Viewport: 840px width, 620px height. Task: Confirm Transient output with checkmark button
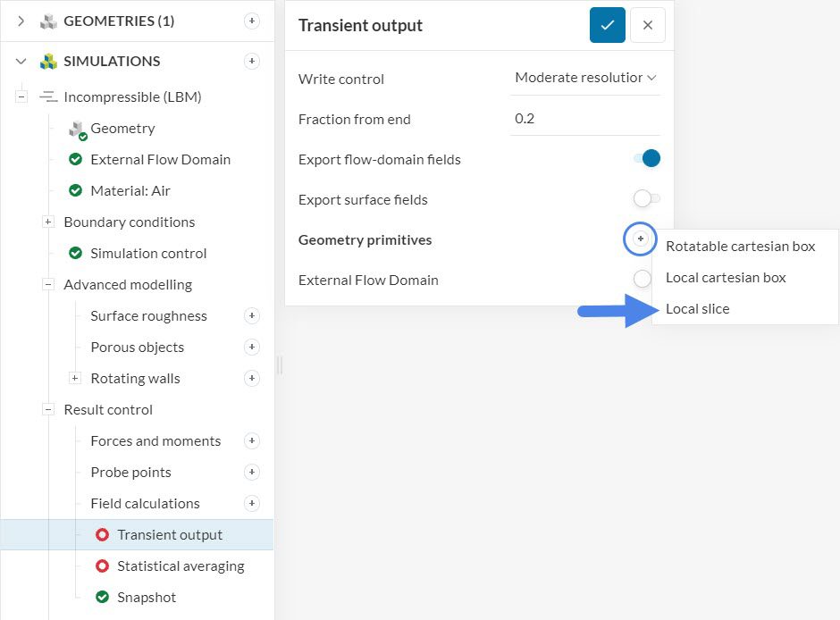pyautogui.click(x=607, y=25)
